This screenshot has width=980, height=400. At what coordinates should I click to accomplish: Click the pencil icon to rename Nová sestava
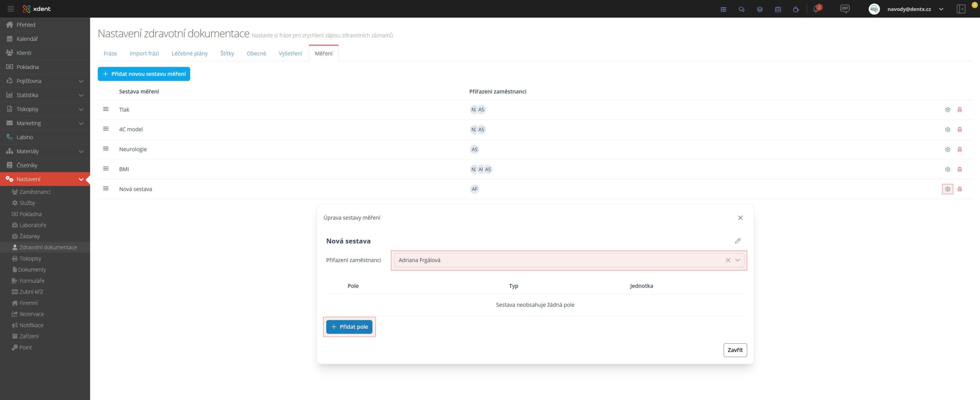737,241
